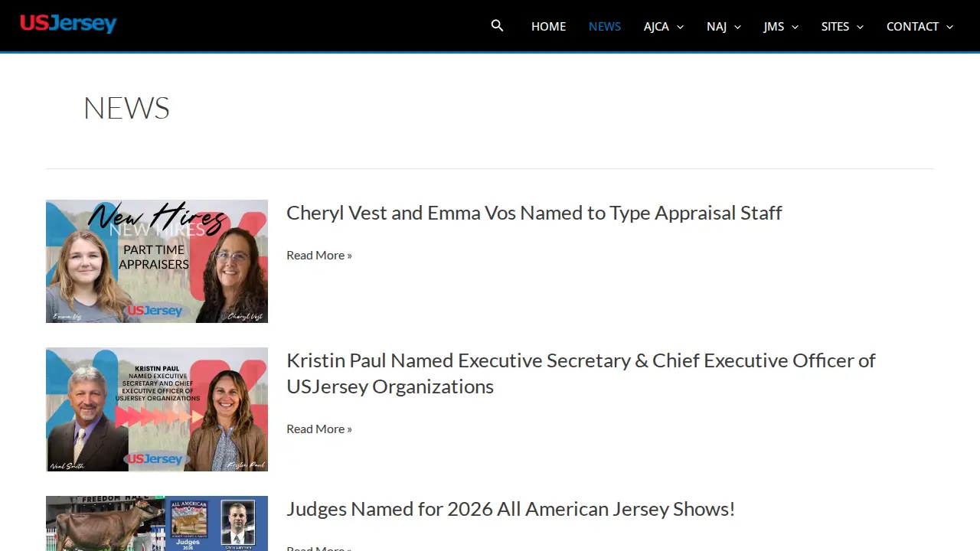Expand the CONTACT dropdown chevron

click(x=949, y=27)
